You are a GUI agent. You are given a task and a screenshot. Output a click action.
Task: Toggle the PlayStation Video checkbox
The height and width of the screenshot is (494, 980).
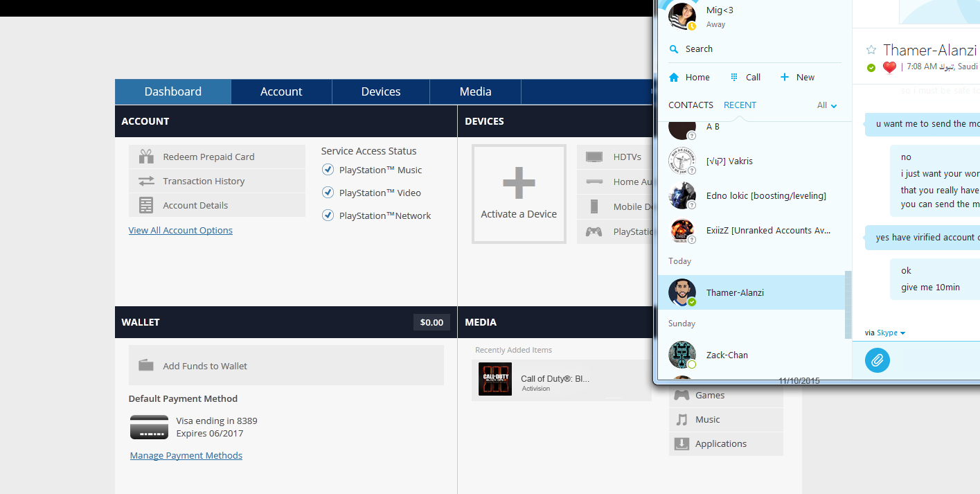(x=328, y=193)
